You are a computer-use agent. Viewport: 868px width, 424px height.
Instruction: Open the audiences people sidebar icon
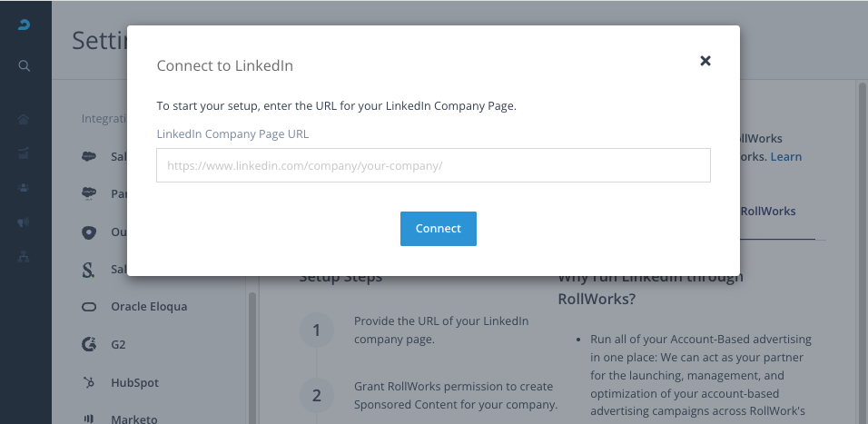24,188
